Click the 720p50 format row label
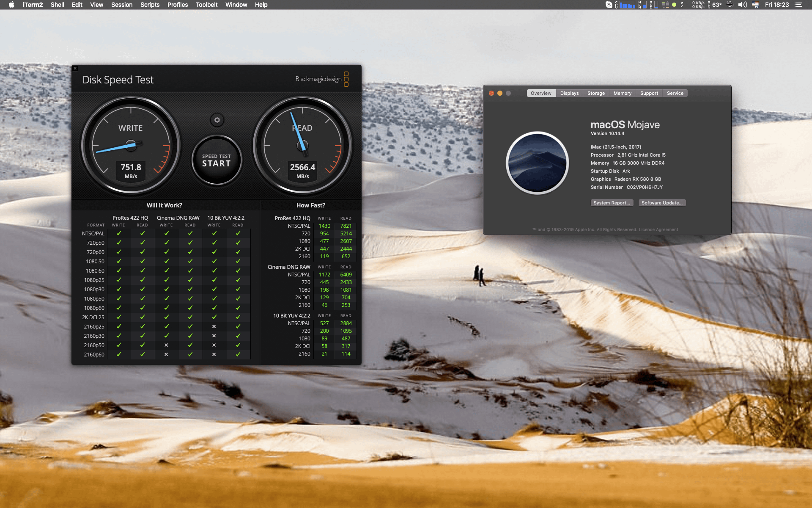Screen dimensions: 812x508 (x=96, y=243)
